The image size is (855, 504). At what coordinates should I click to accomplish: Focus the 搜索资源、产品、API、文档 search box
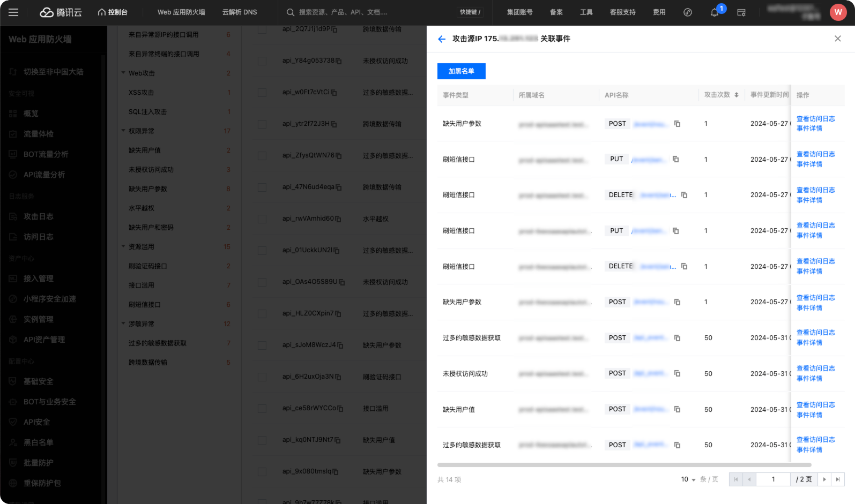tap(343, 12)
